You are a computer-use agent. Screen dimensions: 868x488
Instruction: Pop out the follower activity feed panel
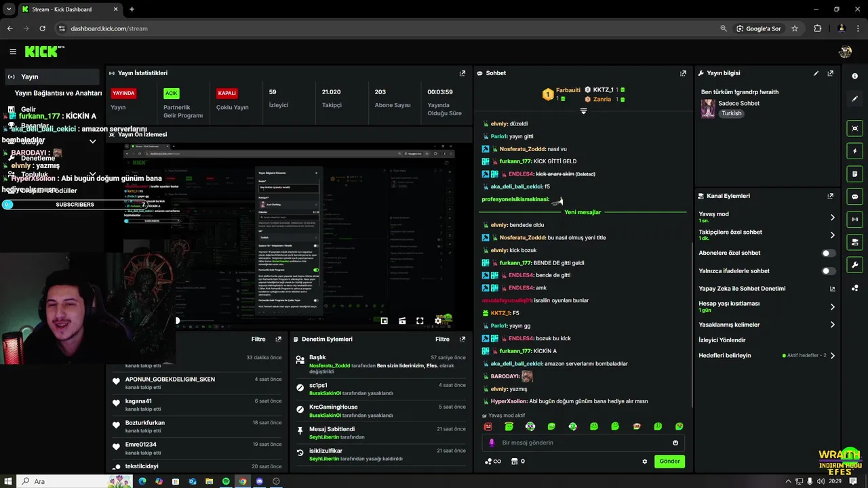278,339
